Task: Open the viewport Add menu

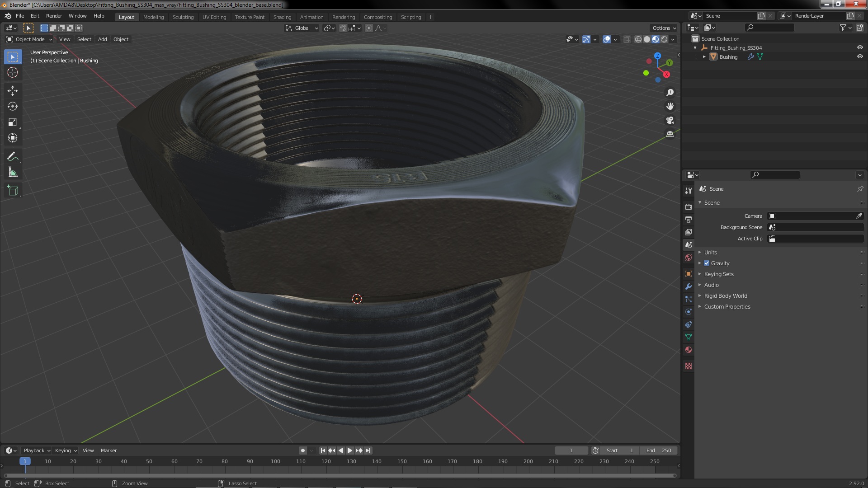Action: click(x=103, y=39)
